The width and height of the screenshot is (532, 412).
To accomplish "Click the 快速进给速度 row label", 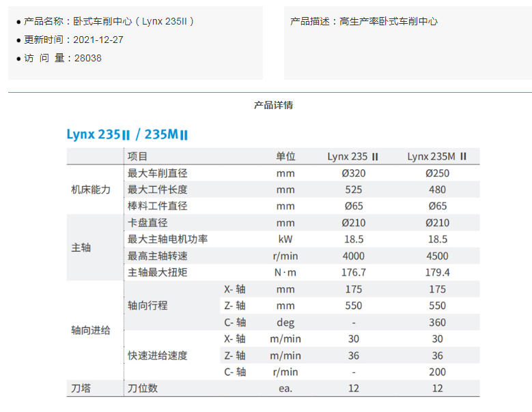I will (158, 355).
